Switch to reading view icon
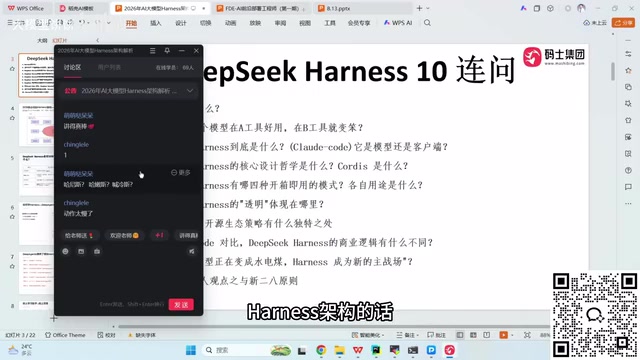The image size is (640, 360). click(x=487, y=335)
